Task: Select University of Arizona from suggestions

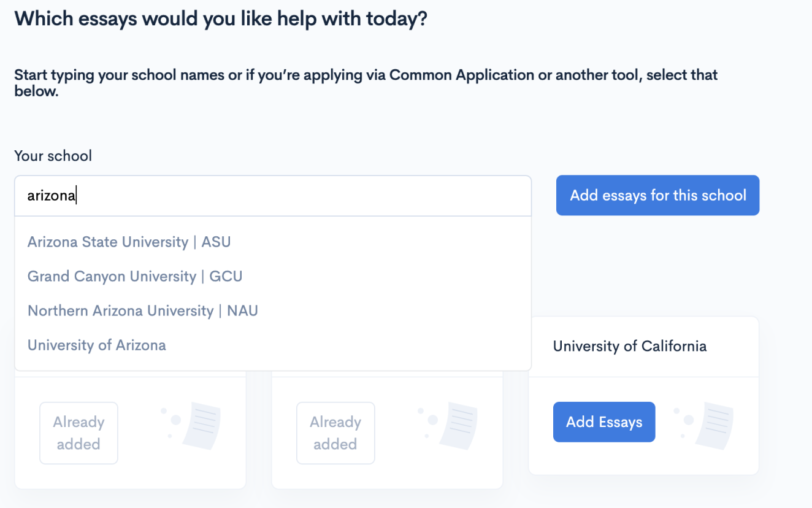Action: [97, 345]
